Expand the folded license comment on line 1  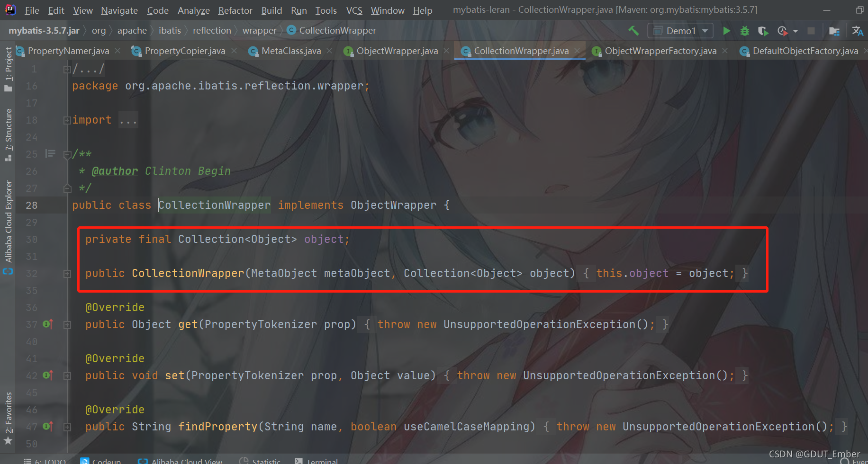[x=67, y=69]
